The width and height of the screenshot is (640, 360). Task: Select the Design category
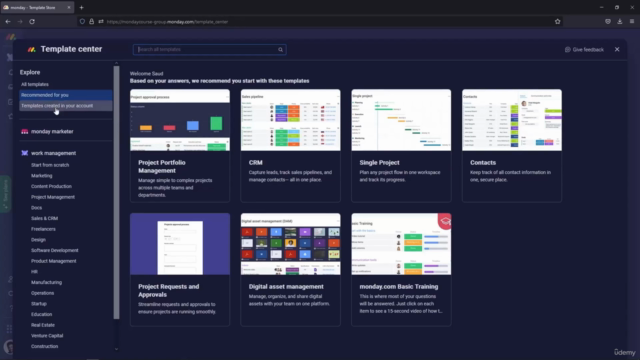[x=38, y=240]
